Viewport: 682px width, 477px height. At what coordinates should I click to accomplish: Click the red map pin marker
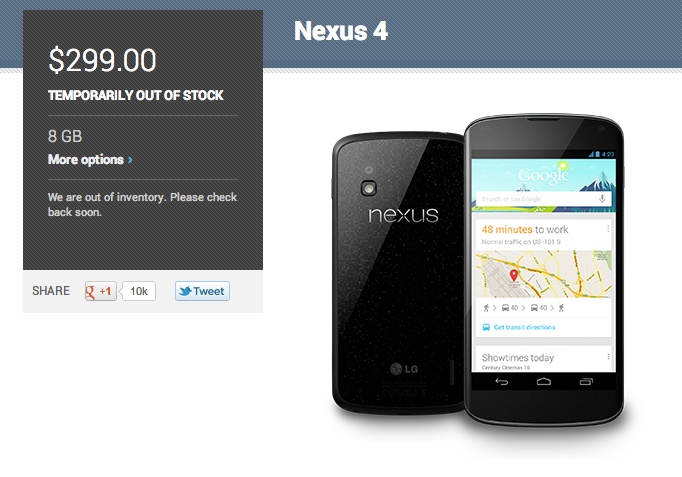[514, 275]
